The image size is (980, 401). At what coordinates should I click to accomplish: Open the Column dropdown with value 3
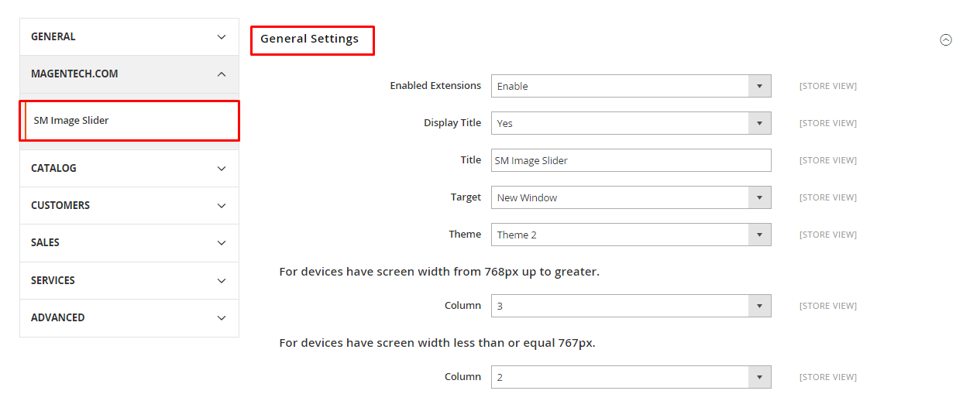point(631,306)
